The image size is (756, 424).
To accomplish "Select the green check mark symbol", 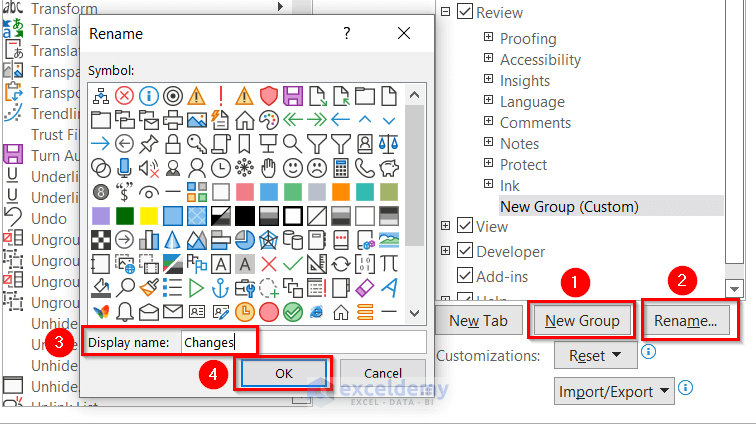I will (293, 264).
